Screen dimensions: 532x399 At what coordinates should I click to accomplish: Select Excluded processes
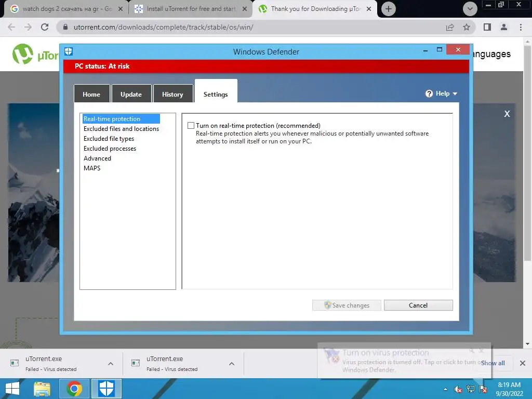pyautogui.click(x=110, y=148)
